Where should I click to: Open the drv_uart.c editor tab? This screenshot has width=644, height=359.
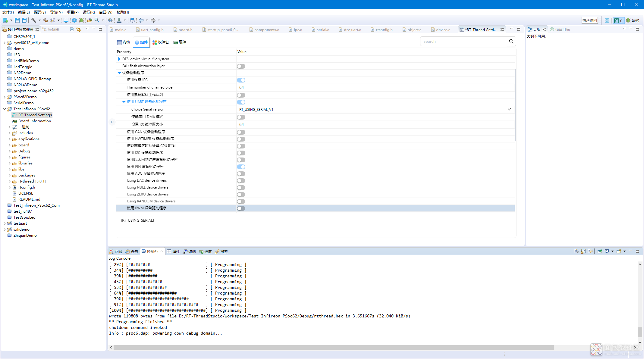tap(350, 30)
